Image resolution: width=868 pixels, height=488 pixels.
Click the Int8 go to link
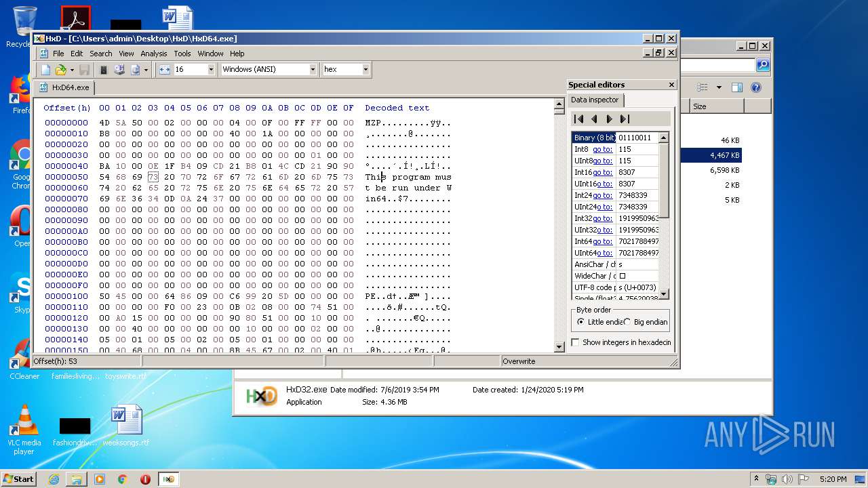[602, 149]
